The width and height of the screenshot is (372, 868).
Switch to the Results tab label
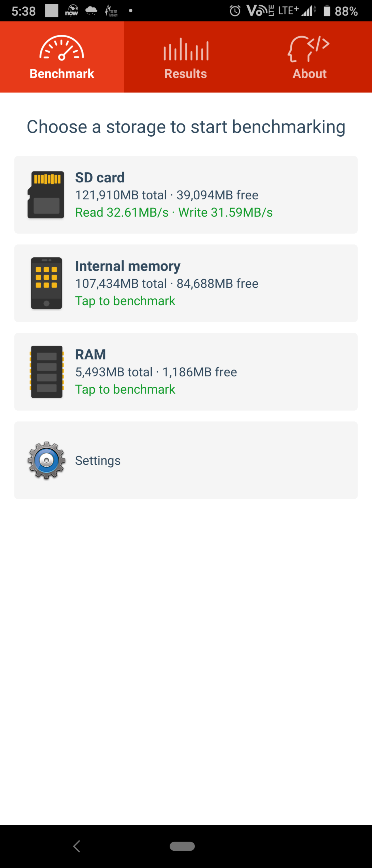click(x=186, y=74)
